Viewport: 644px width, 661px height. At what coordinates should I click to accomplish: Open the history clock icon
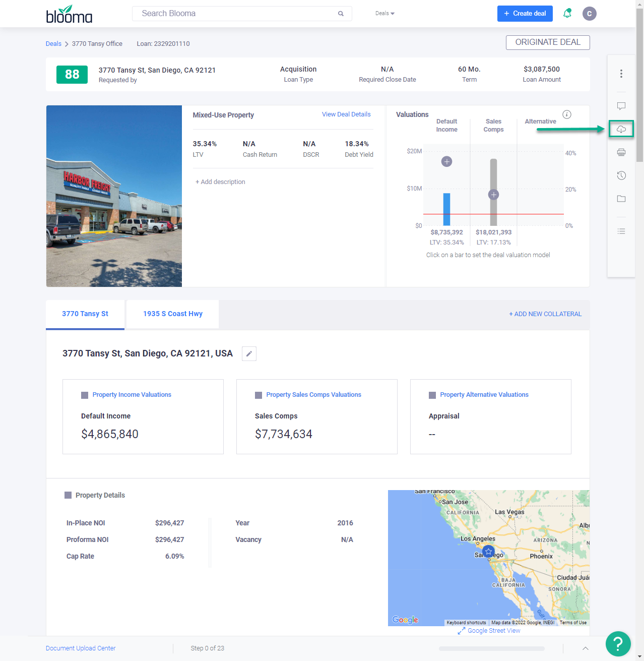pyautogui.click(x=621, y=175)
